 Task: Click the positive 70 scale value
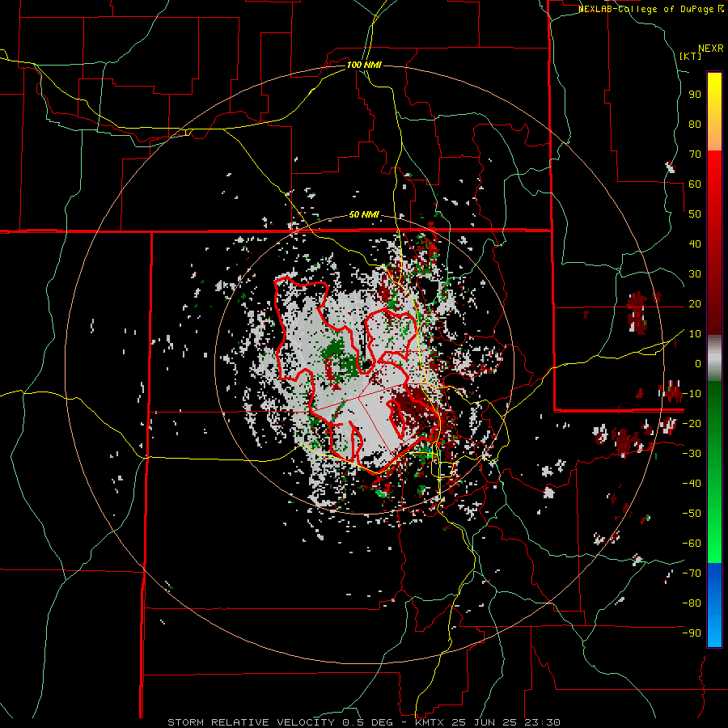(695, 154)
